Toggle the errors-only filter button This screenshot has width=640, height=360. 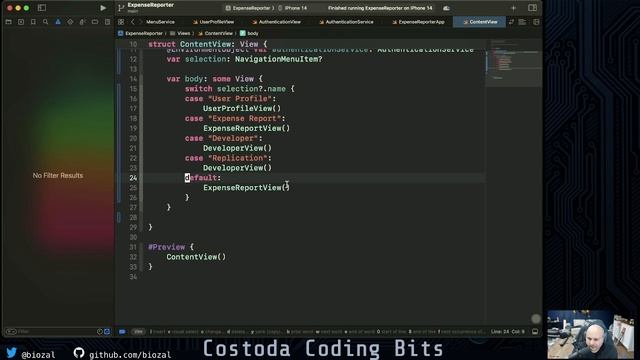(x=107, y=331)
